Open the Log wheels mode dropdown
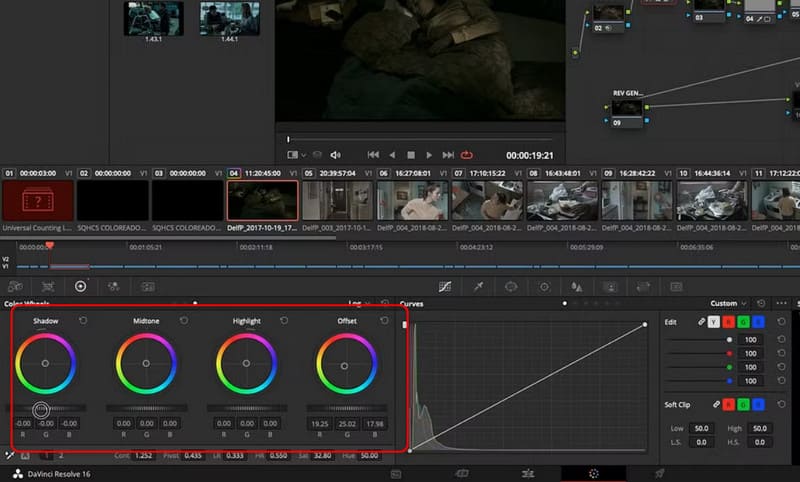 coord(359,303)
